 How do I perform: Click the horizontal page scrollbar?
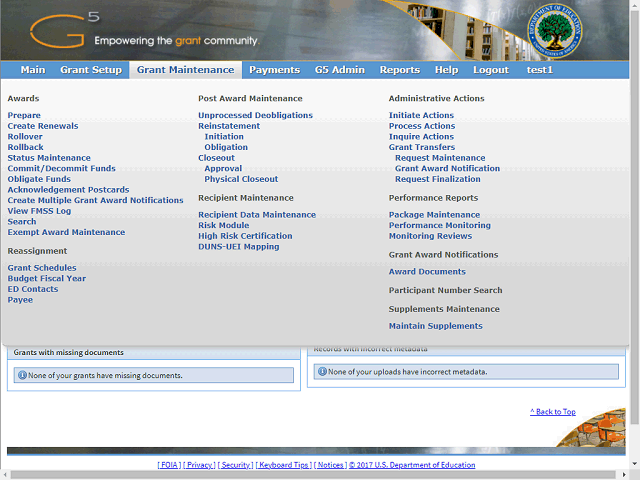313,475
